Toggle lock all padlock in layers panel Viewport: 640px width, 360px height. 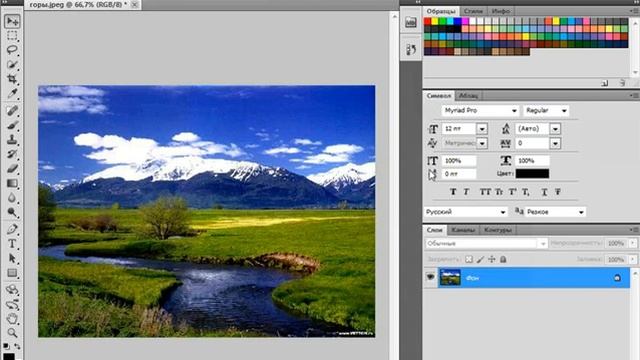click(503, 259)
